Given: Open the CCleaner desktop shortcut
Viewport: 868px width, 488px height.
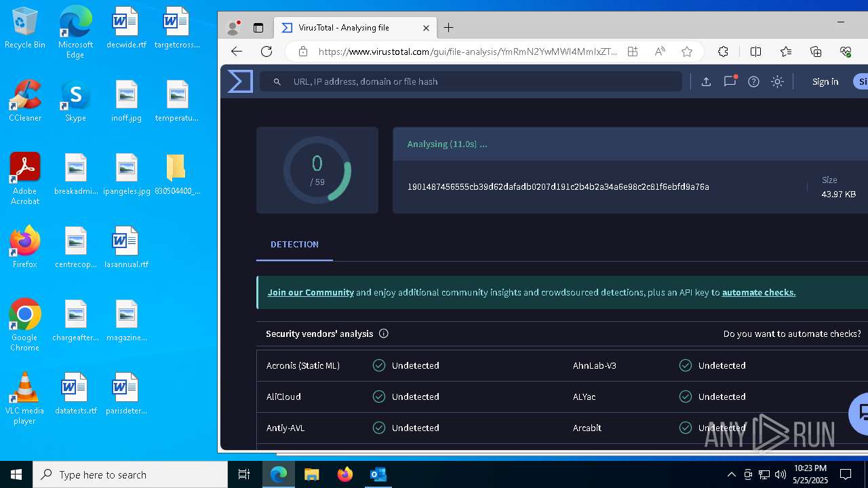Looking at the screenshot, I should tap(25, 102).
